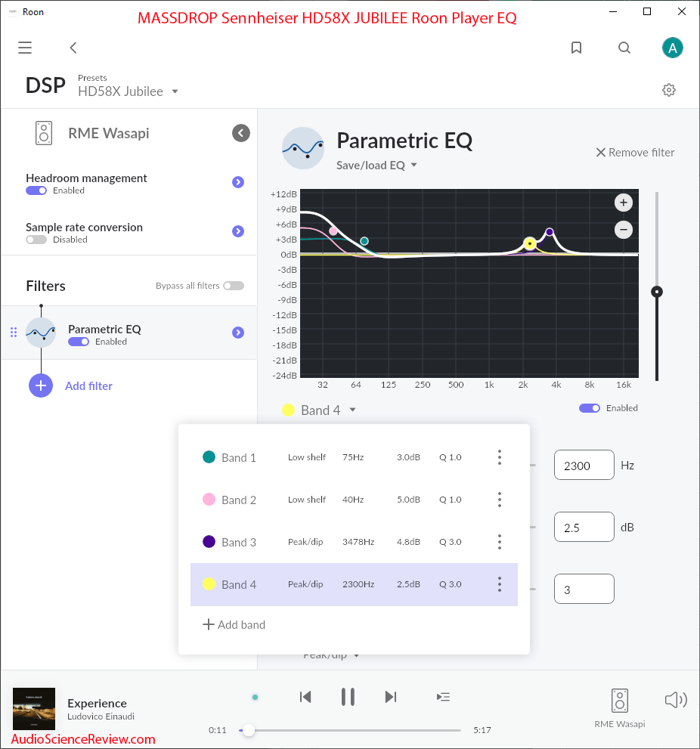
Task: Close the Roon window
Action: click(682, 12)
